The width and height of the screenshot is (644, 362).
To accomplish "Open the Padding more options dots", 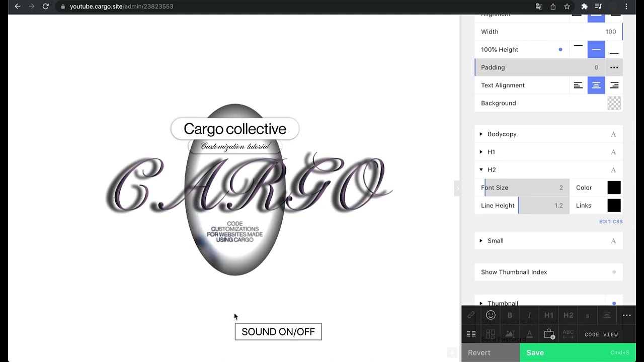I will pyautogui.click(x=614, y=67).
